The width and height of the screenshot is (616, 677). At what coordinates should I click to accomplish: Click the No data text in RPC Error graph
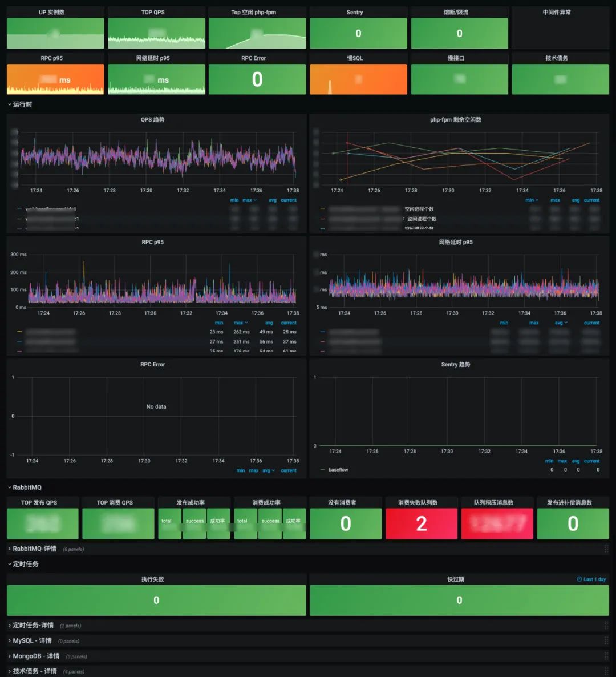pyautogui.click(x=156, y=407)
